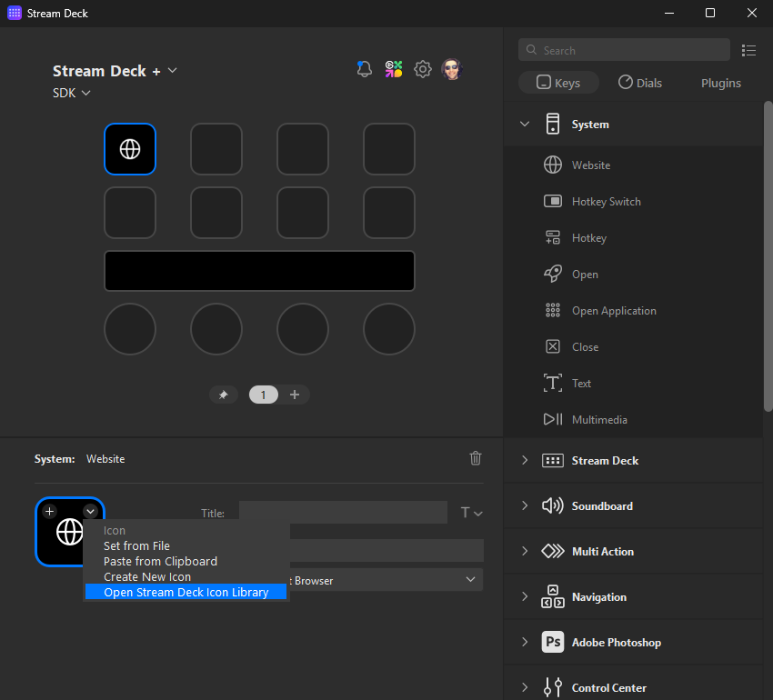Expand the Soundboard category

(525, 506)
